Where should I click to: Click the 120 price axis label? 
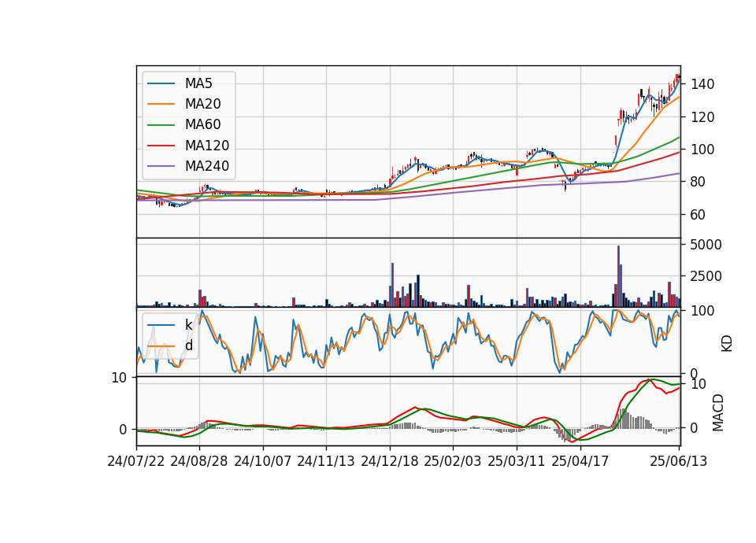click(702, 117)
